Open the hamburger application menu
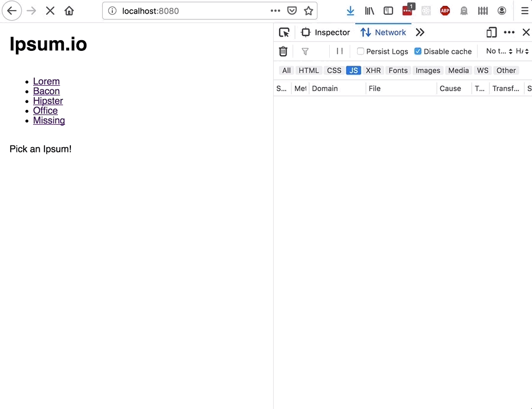The height and width of the screenshot is (409, 532). 524,11
